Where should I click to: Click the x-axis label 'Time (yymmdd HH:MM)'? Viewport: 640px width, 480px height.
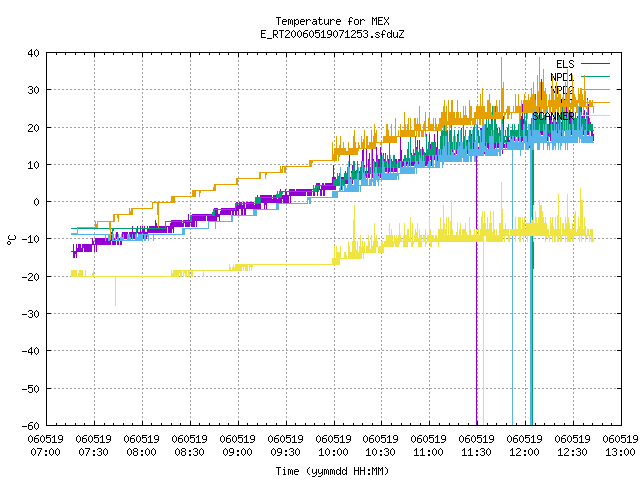pos(332,471)
